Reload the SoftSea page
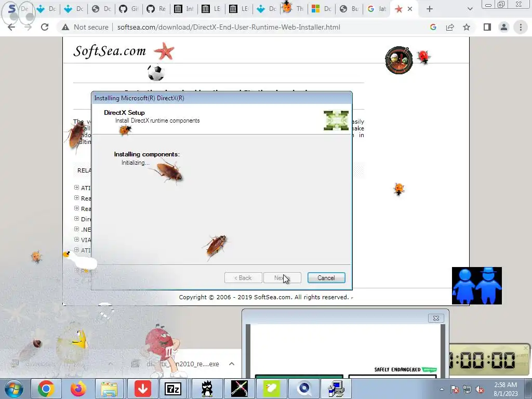The height and width of the screenshot is (399, 532). point(45,27)
